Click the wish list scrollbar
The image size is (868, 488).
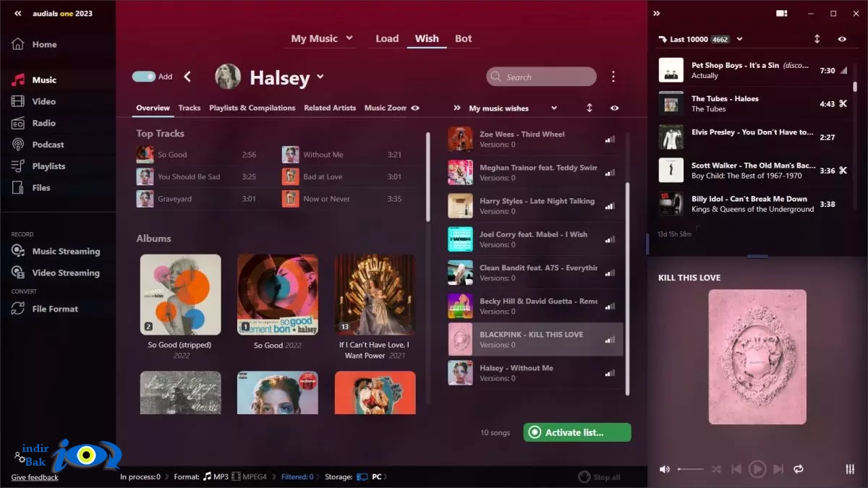[x=627, y=289]
